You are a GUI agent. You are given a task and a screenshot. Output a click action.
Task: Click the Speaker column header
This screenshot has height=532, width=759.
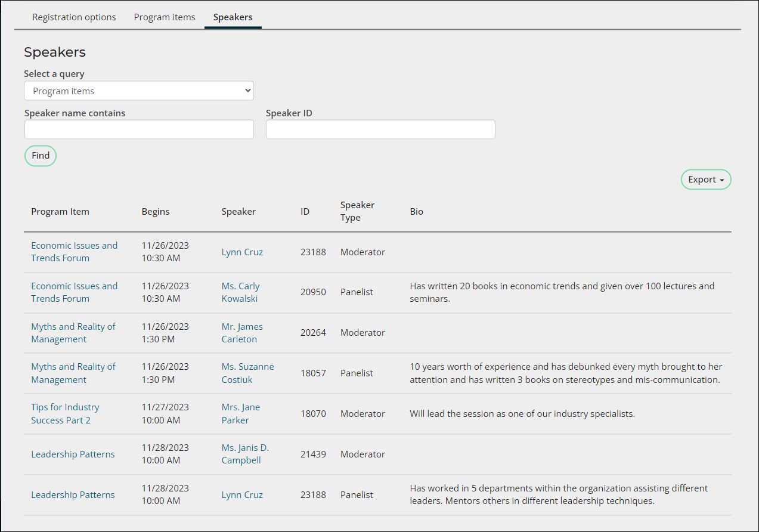click(238, 211)
